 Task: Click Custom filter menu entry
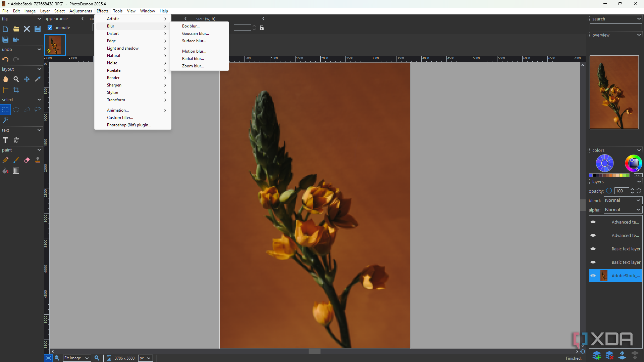pos(120,118)
